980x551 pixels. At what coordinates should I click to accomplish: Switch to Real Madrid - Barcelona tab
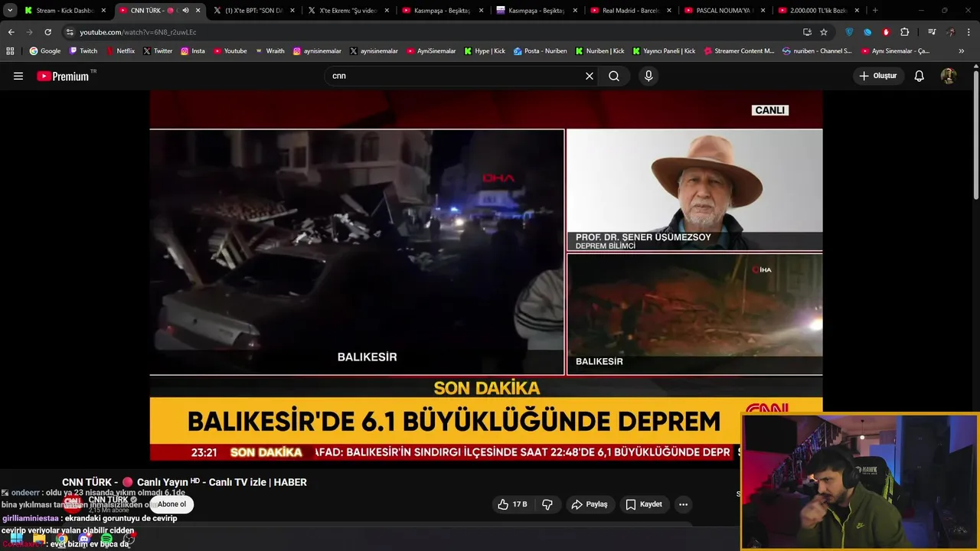click(x=630, y=11)
